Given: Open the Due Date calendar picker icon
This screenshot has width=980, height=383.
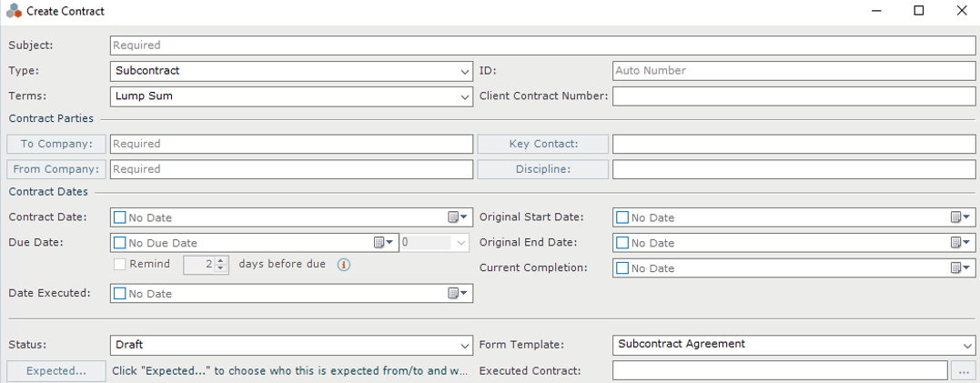Looking at the screenshot, I should tap(384, 242).
